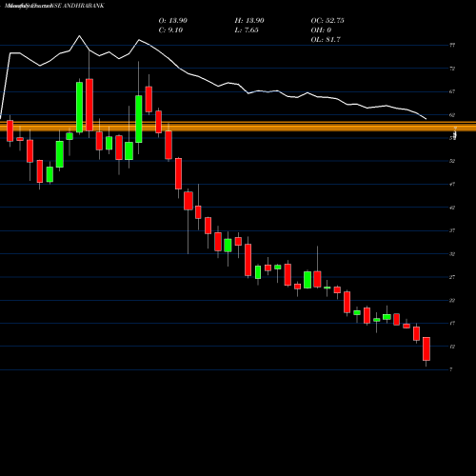Click the ANDHRABANK chart title text
The height and width of the screenshot is (476, 476).
pos(54,6)
